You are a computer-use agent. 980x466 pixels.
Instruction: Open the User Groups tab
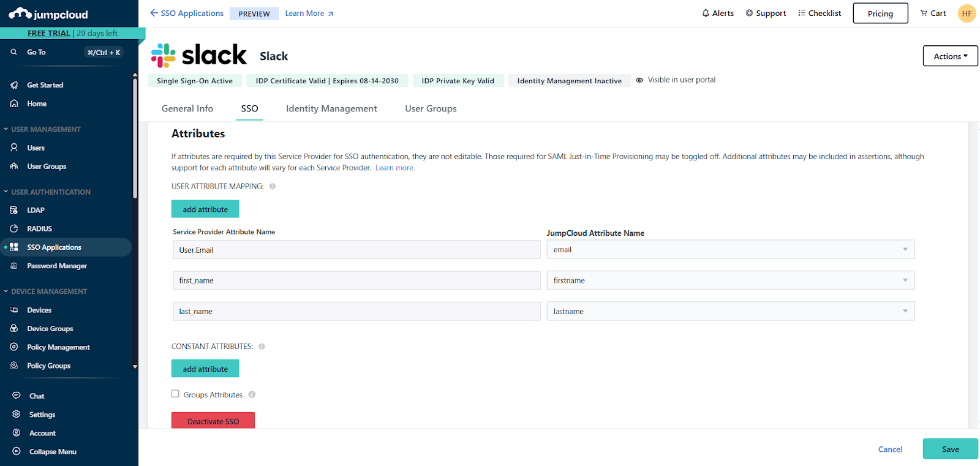(x=431, y=108)
